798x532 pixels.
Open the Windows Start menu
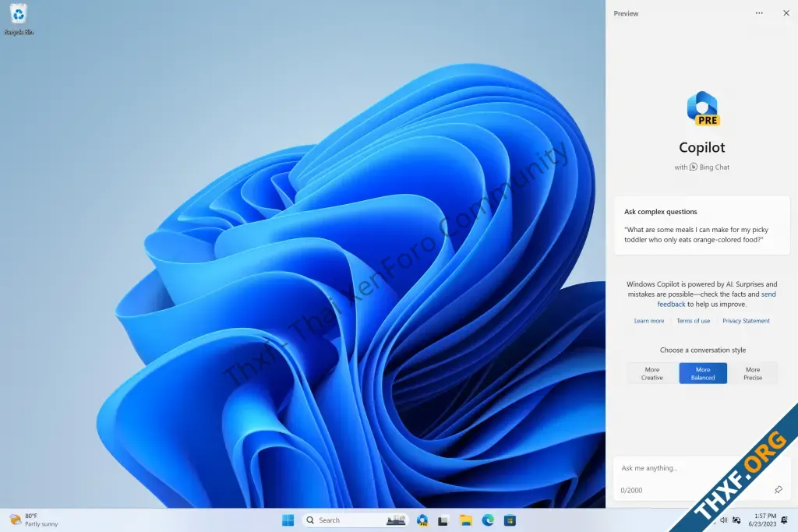click(288, 520)
